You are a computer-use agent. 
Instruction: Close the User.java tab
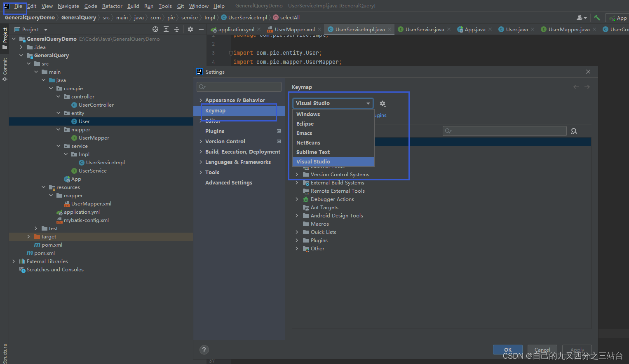[533, 29]
